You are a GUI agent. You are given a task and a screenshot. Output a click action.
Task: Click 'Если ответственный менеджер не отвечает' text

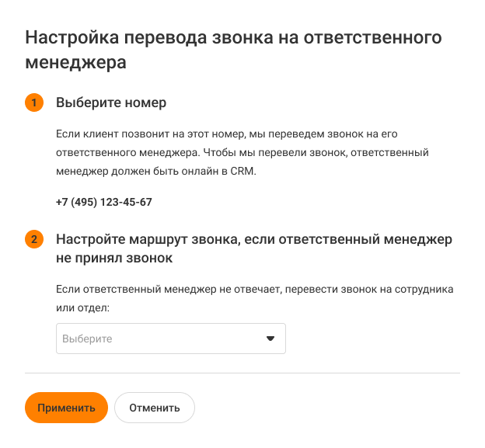pos(168,290)
